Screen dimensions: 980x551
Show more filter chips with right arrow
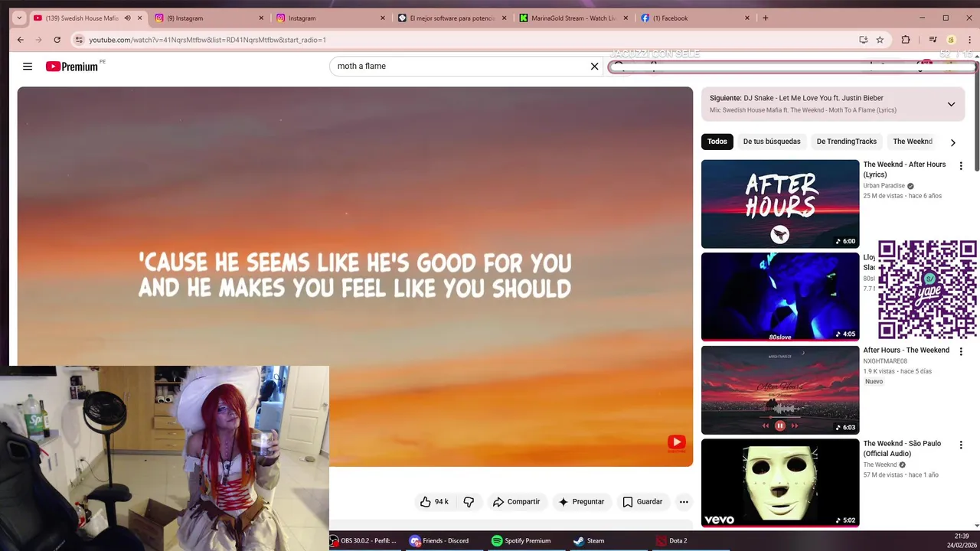tap(952, 142)
